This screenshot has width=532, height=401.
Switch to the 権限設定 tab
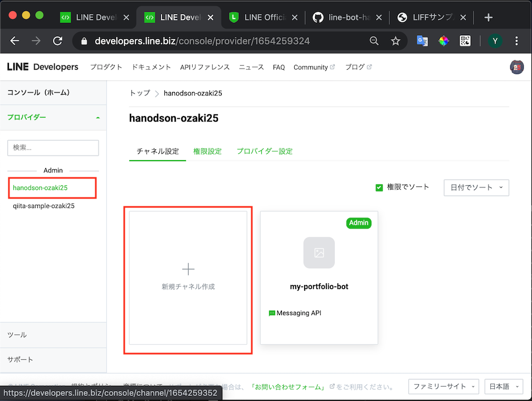click(x=207, y=151)
